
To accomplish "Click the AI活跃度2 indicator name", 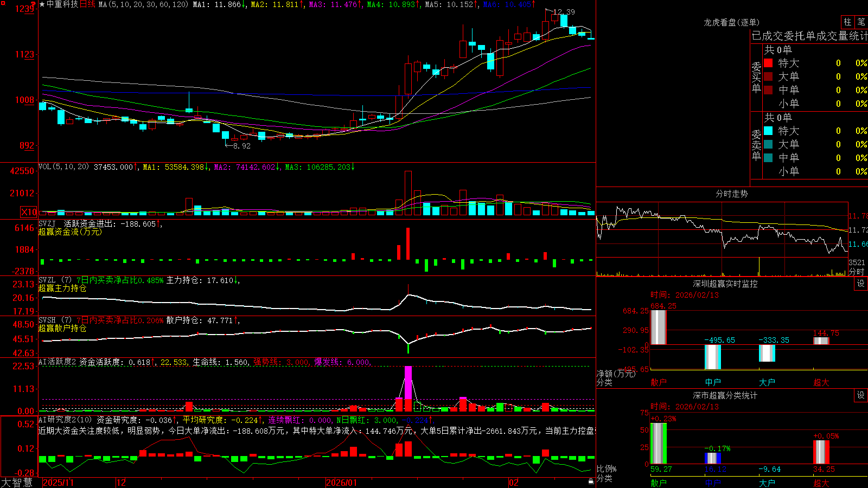I will [57, 362].
